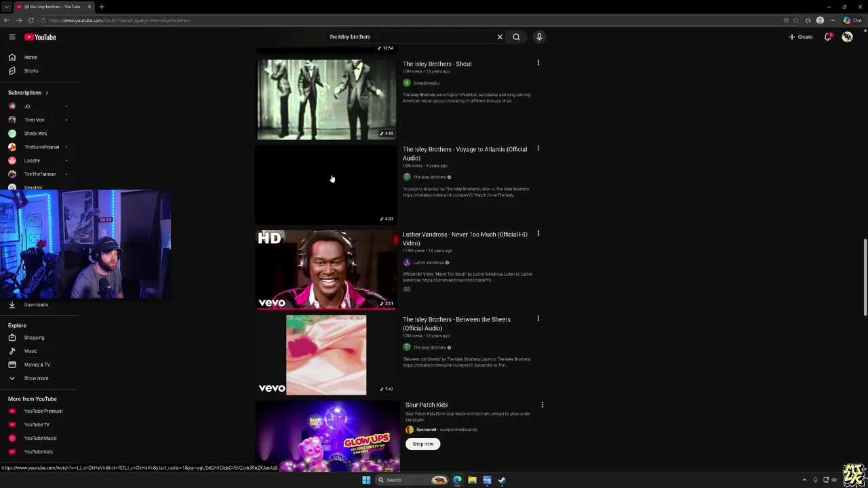Click the page vertical scrollbar
This screenshot has width=868, height=488.
point(865,277)
